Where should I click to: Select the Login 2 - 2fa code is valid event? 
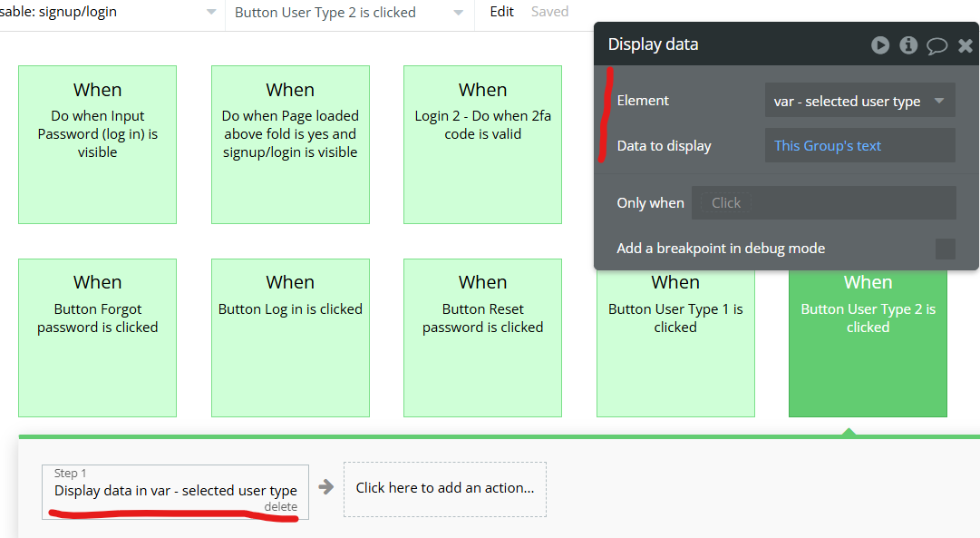point(482,144)
